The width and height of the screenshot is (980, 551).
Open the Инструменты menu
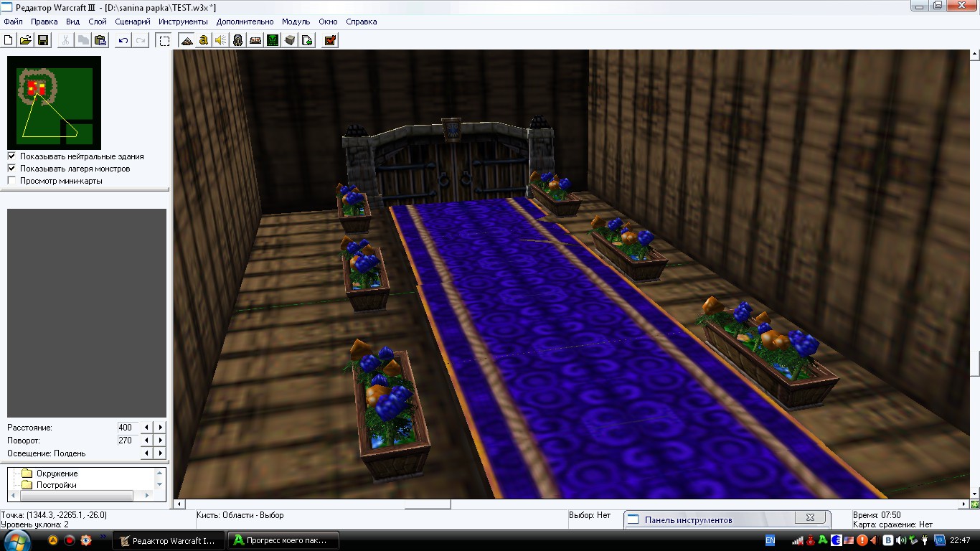pyautogui.click(x=184, y=22)
